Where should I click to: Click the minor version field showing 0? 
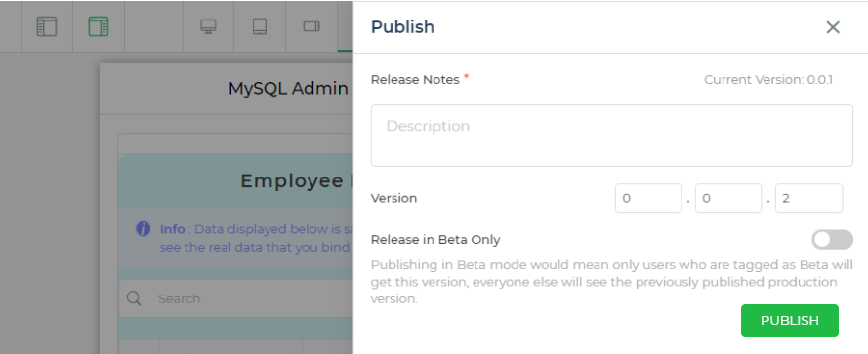728,198
